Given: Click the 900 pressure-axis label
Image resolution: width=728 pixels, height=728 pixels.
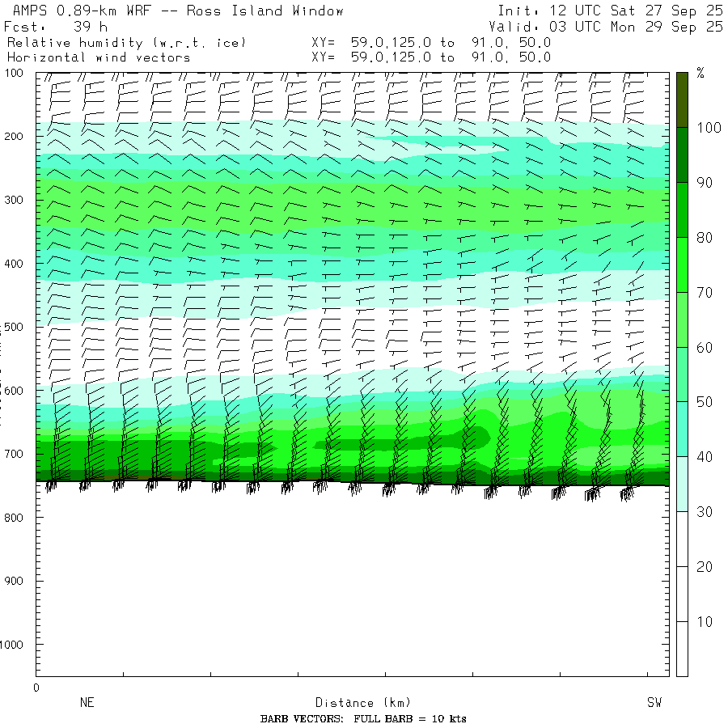Looking at the screenshot, I should (x=14, y=581).
